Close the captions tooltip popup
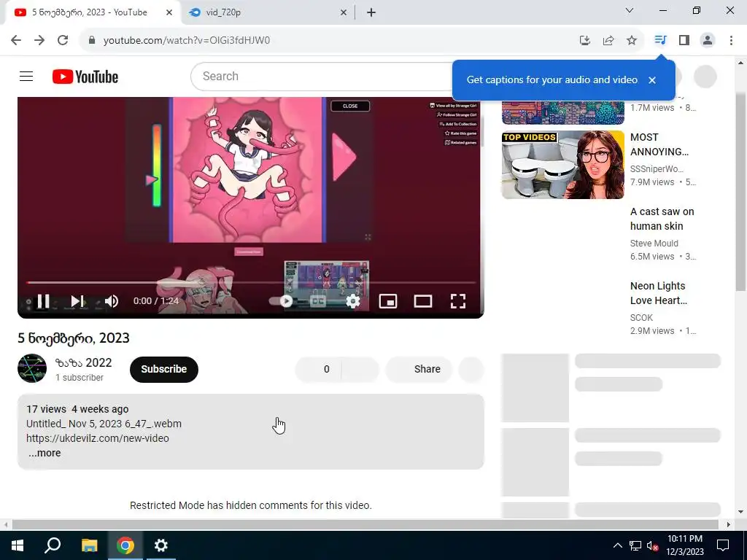The image size is (747, 560). click(x=652, y=80)
